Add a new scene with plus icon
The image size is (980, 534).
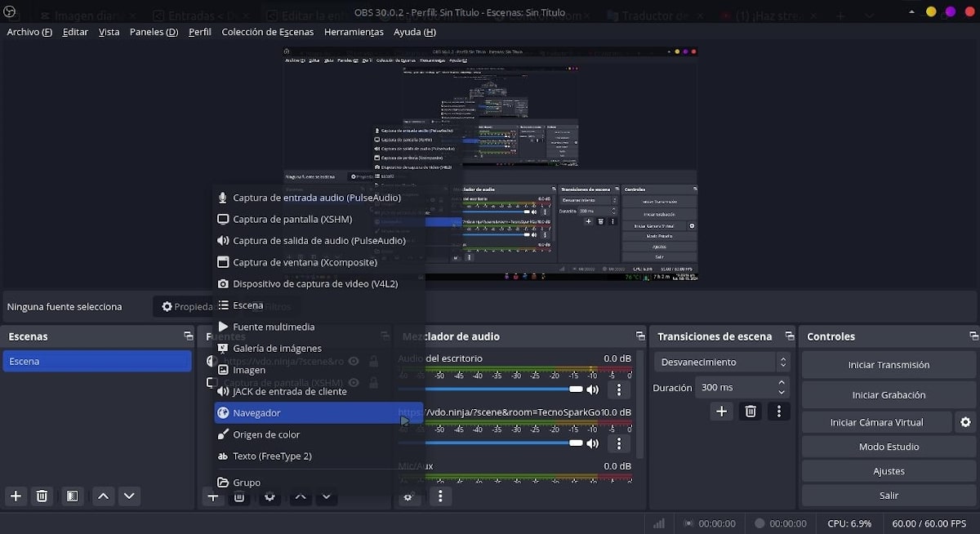[x=16, y=496]
